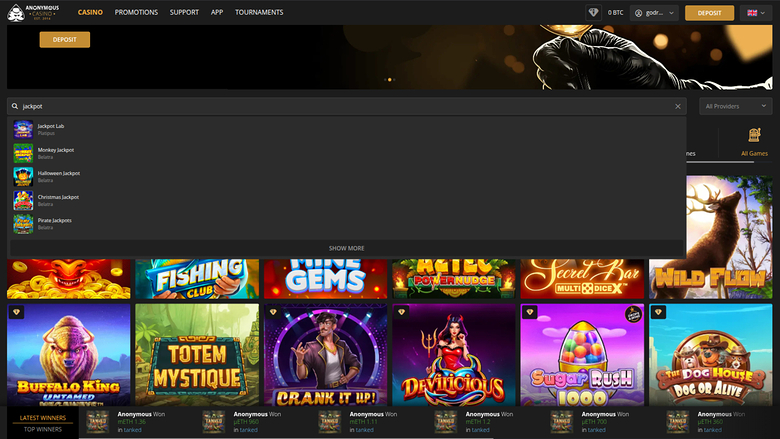Open the language flag dropdown
The image size is (780, 439).
pos(756,13)
